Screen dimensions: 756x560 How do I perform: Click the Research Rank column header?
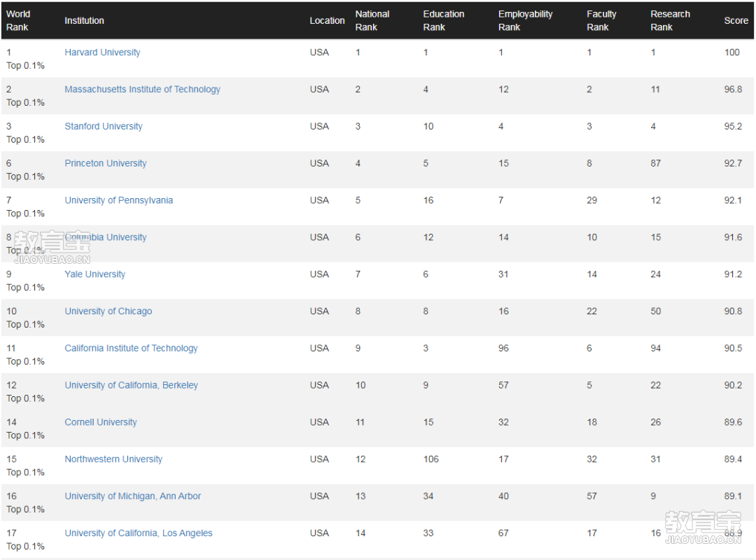[670, 21]
